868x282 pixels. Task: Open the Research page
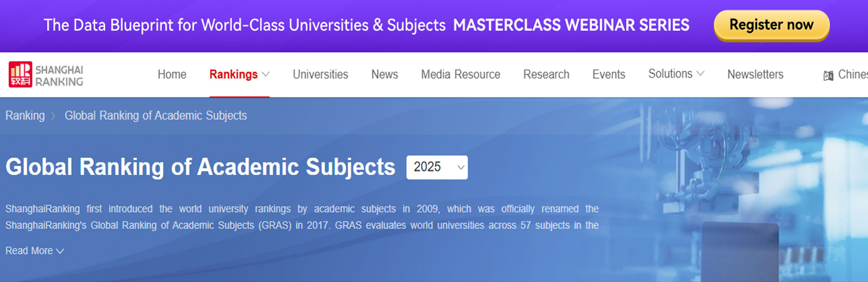[546, 74]
